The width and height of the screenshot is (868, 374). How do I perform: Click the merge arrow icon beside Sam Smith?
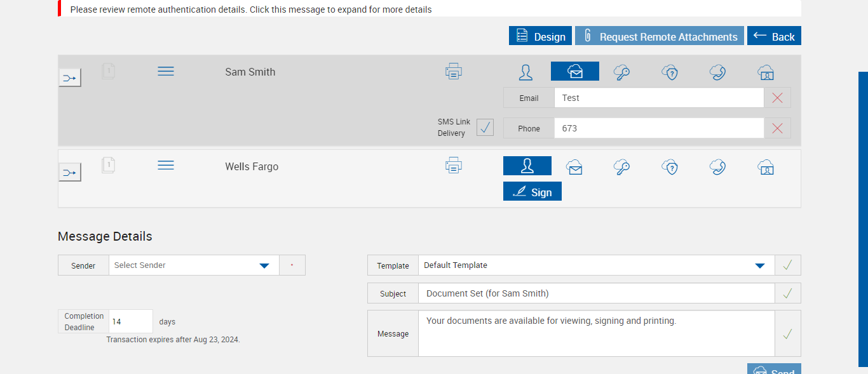[70, 78]
